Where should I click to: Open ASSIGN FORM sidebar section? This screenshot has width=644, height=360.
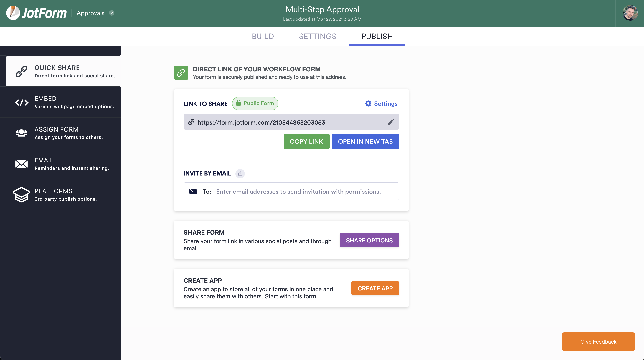61,133
